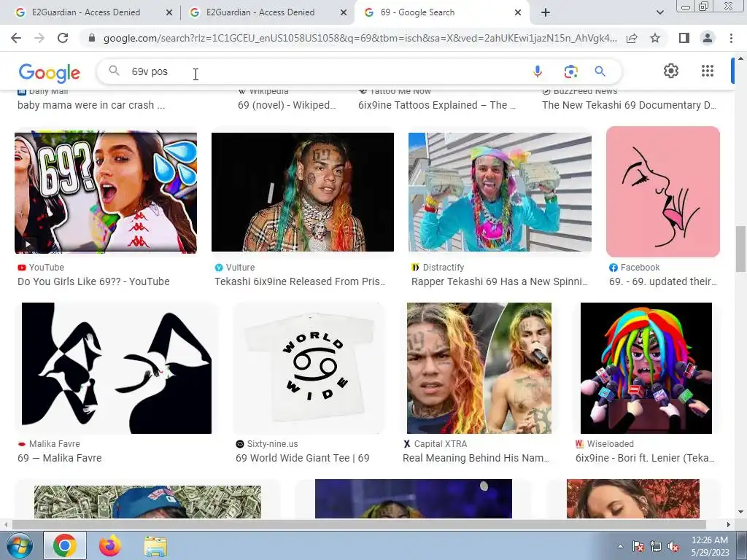Open link '69 (novel) - Wikiped...'
Screen dimensions: 747x560
coord(287,105)
